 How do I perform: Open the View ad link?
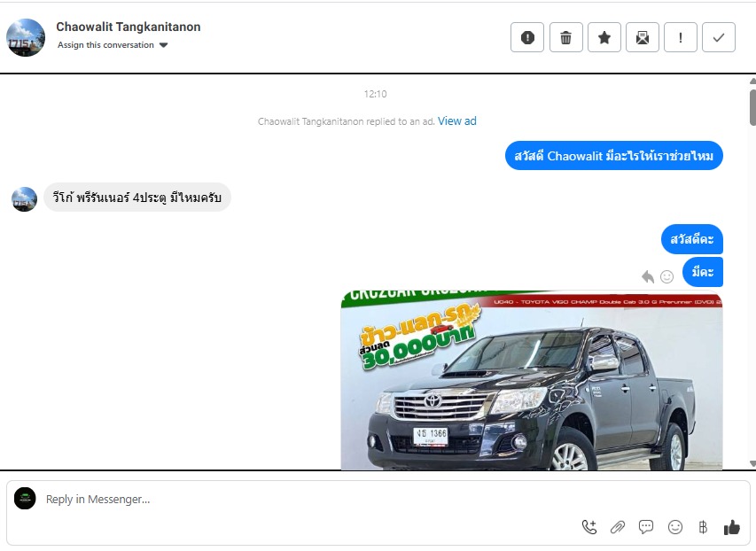pos(457,121)
